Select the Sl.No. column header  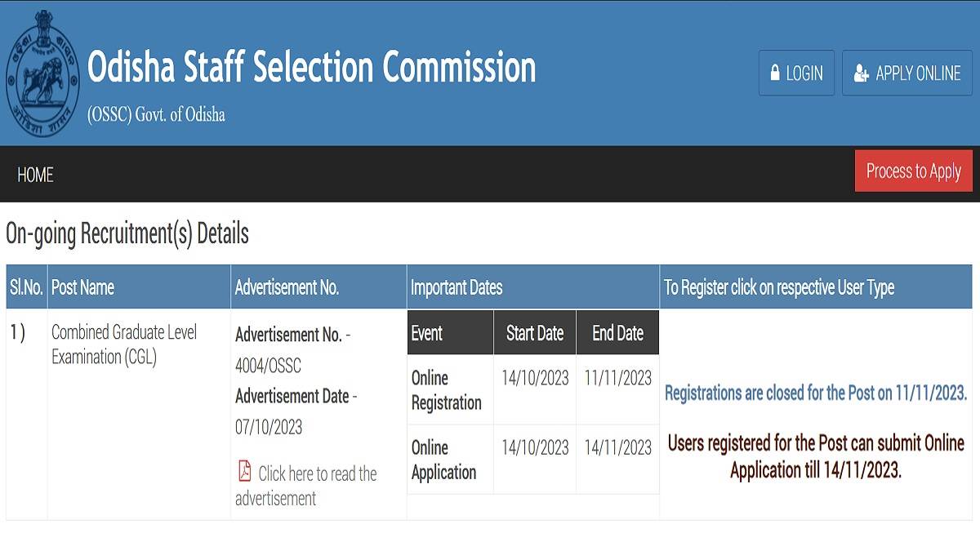click(27, 287)
